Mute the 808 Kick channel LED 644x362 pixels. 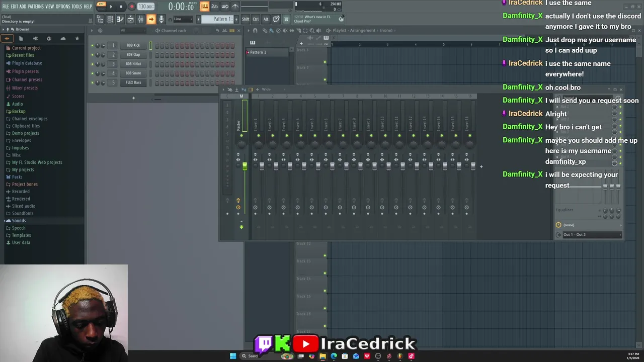pos(93,46)
